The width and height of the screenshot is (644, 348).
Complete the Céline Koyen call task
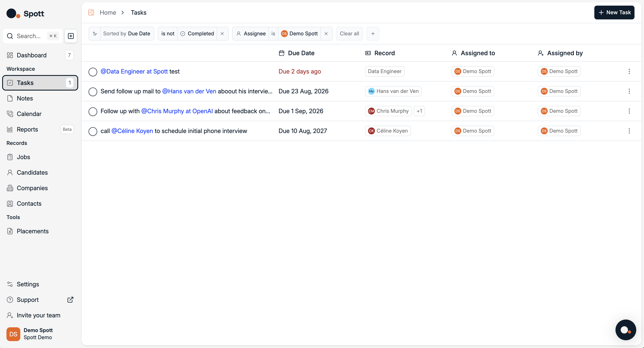(x=93, y=131)
